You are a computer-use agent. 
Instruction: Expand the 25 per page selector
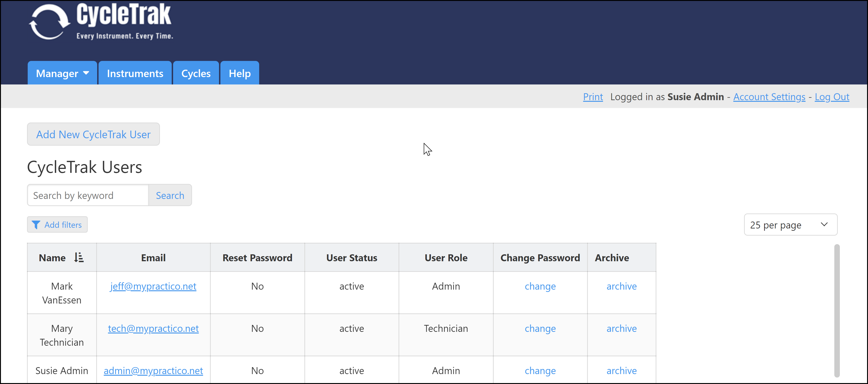790,225
